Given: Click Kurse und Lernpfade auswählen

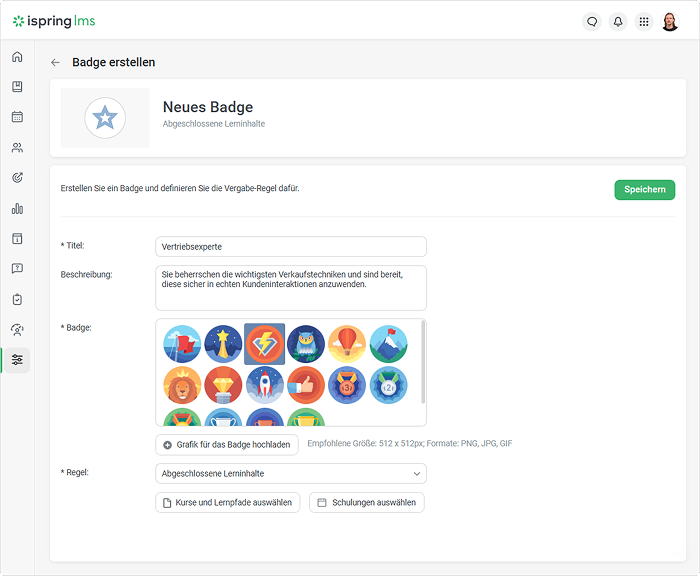Looking at the screenshot, I should point(228,503).
